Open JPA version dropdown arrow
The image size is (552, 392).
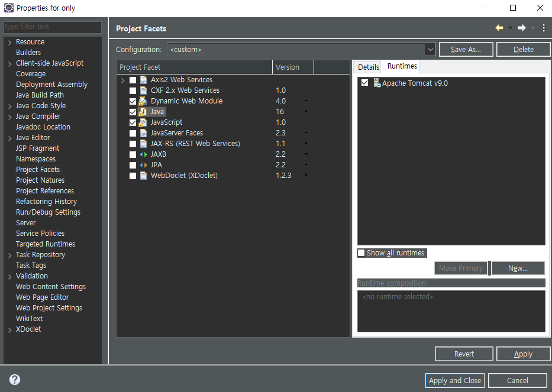(x=306, y=165)
